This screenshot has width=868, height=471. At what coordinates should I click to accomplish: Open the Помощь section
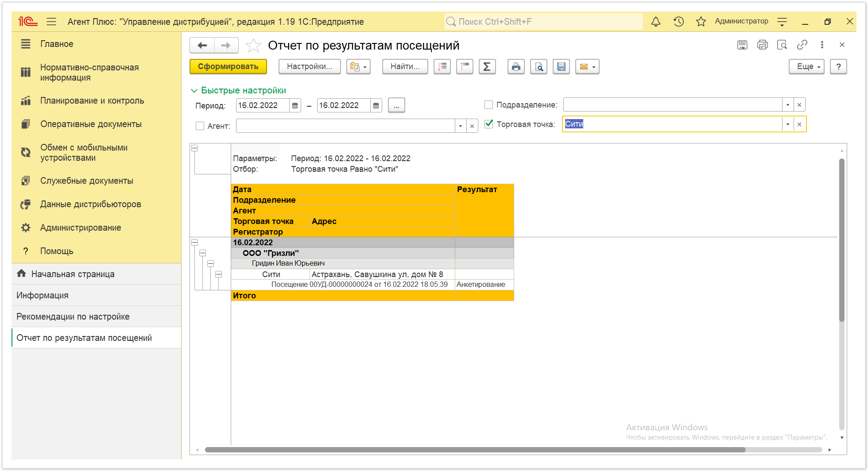pyautogui.click(x=96, y=251)
